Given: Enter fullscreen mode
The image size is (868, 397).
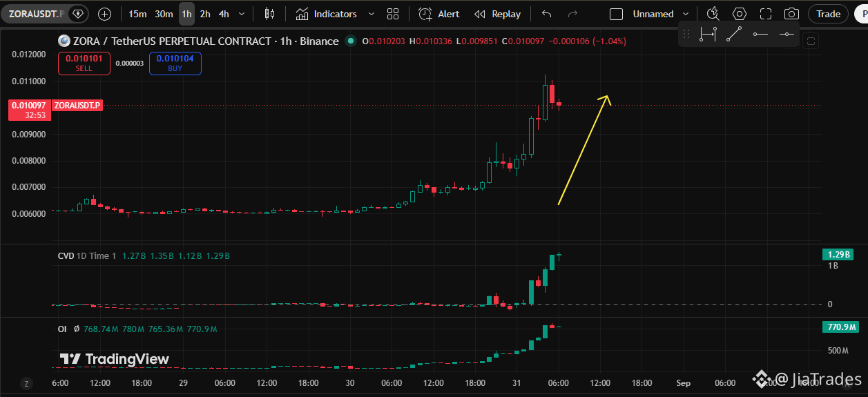Looking at the screenshot, I should click(766, 14).
